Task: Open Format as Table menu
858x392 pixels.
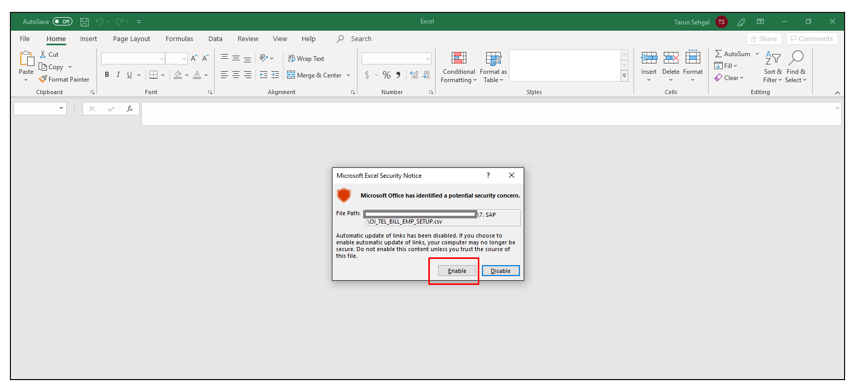Action: 493,67
